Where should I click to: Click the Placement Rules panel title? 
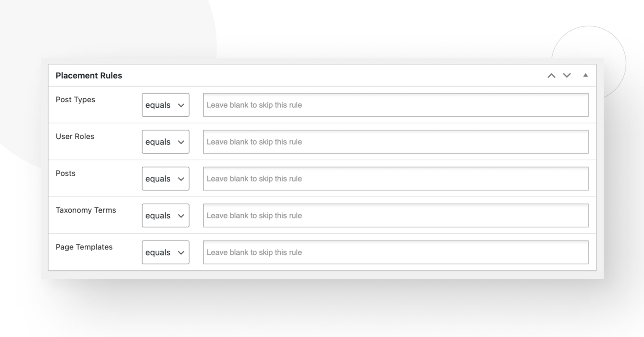[88, 75]
